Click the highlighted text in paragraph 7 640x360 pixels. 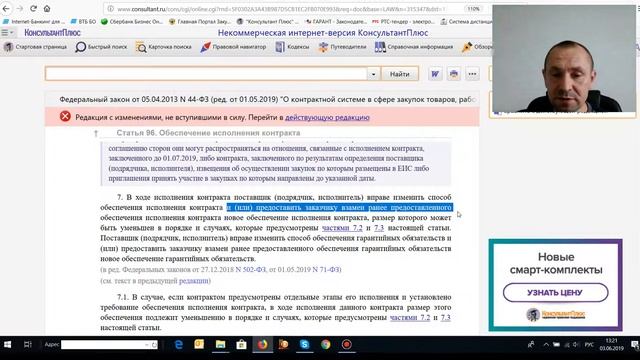coord(339,207)
